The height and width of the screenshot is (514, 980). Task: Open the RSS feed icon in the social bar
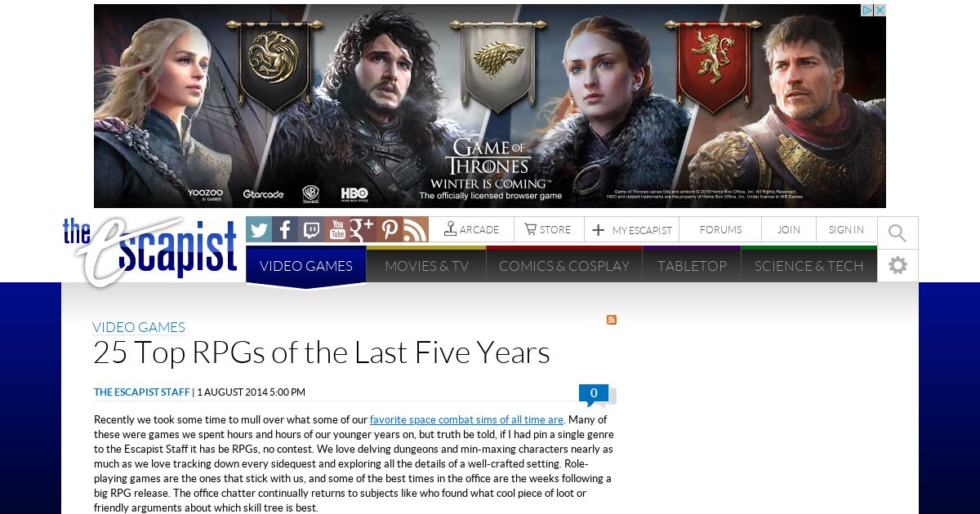click(x=416, y=229)
